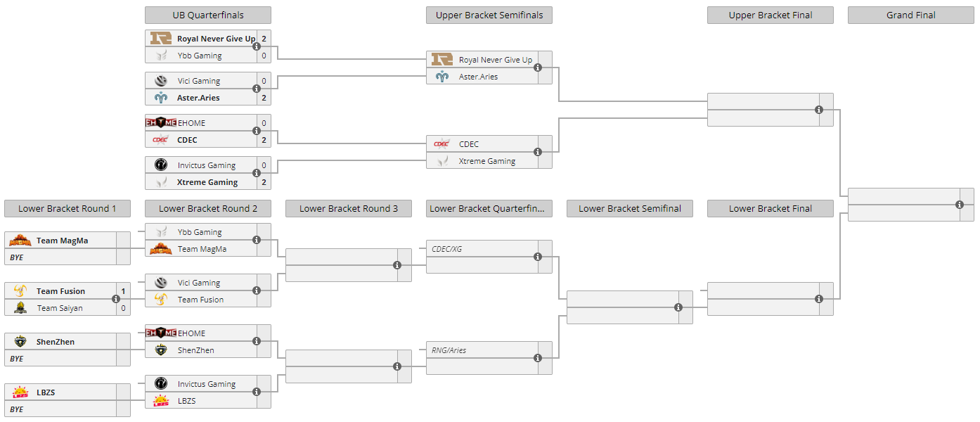980x422 pixels.
Task: Click the LBZS logo in Lower Bracket Round 1
Action: point(20,392)
